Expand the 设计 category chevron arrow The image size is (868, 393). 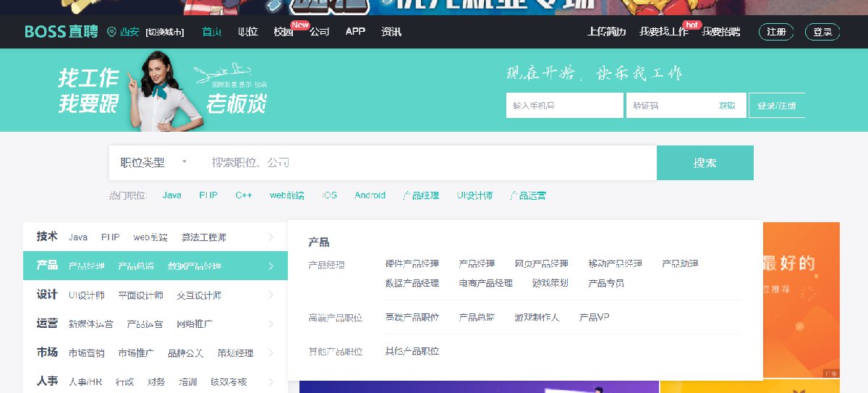tap(271, 295)
